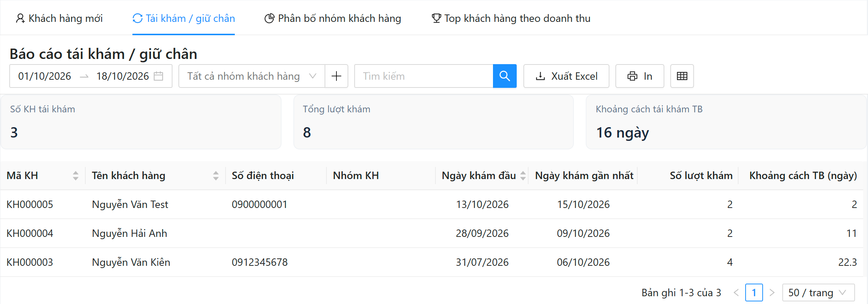
Task: Click latest visit date 06/10/2026
Action: 583,262
